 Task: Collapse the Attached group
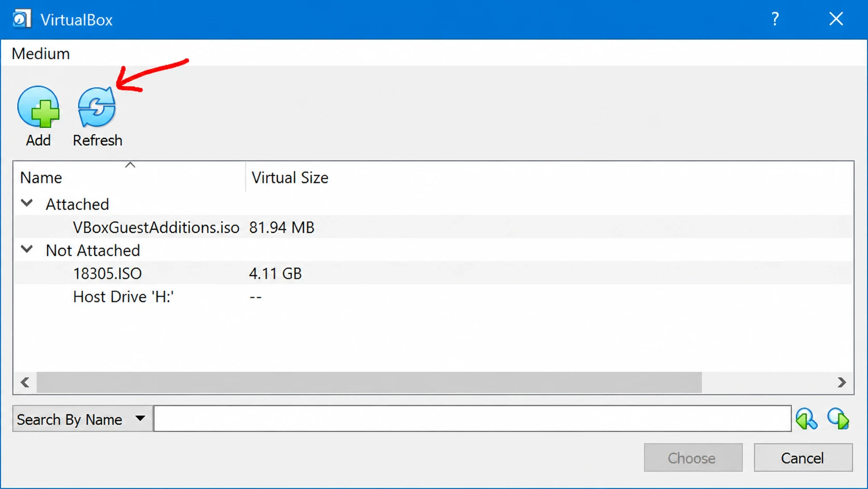pos(27,204)
